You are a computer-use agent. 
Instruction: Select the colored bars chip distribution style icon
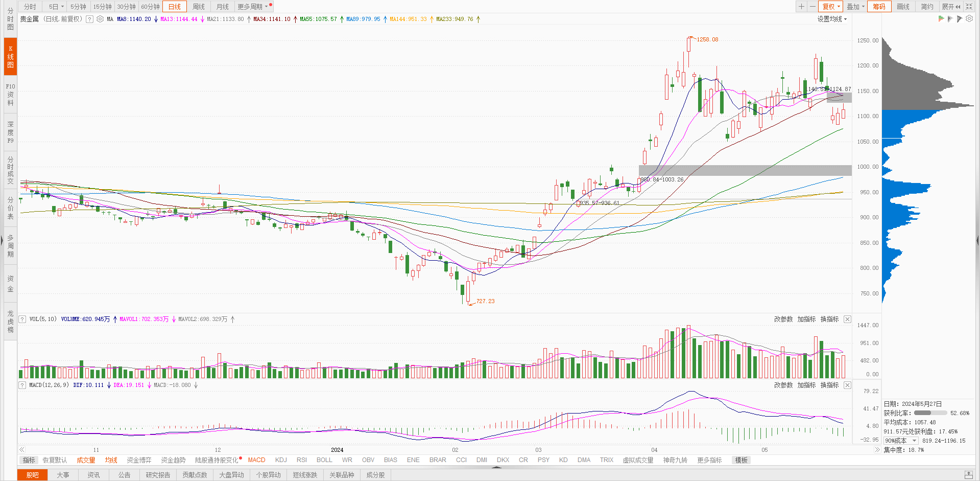click(x=941, y=18)
